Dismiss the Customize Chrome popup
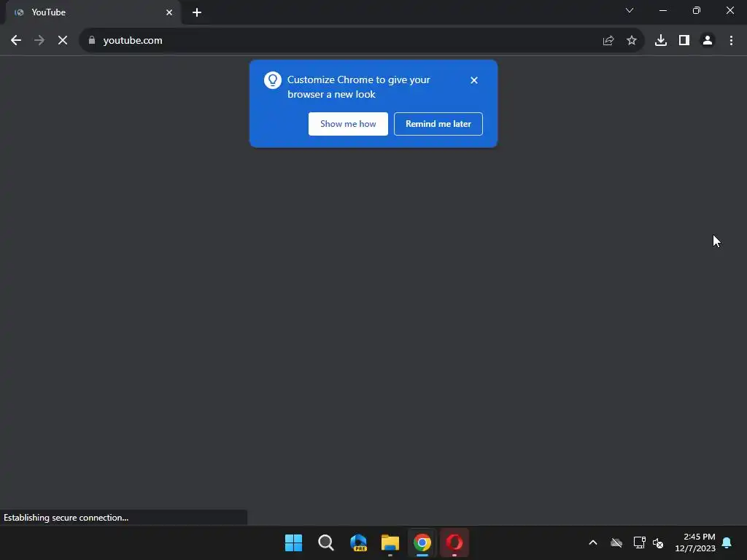This screenshot has height=560, width=747. click(x=474, y=80)
